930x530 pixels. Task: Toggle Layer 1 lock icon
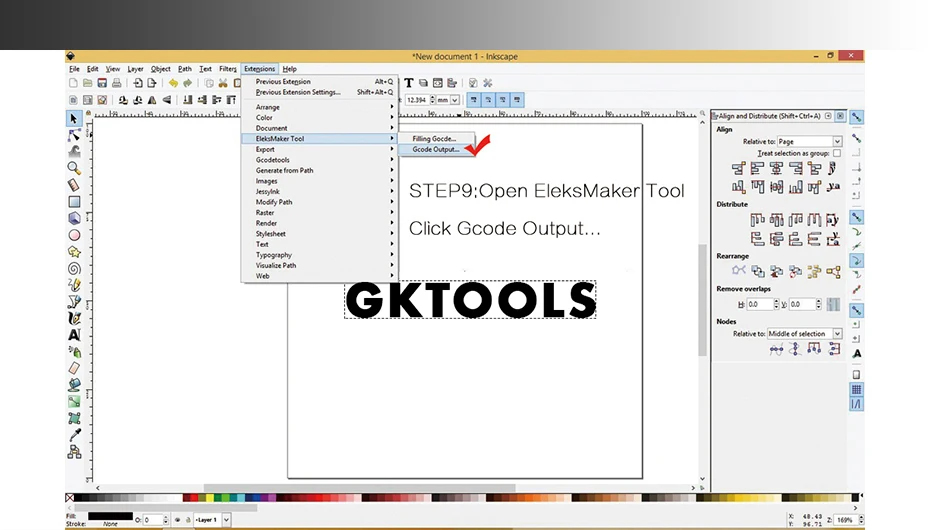point(187,520)
